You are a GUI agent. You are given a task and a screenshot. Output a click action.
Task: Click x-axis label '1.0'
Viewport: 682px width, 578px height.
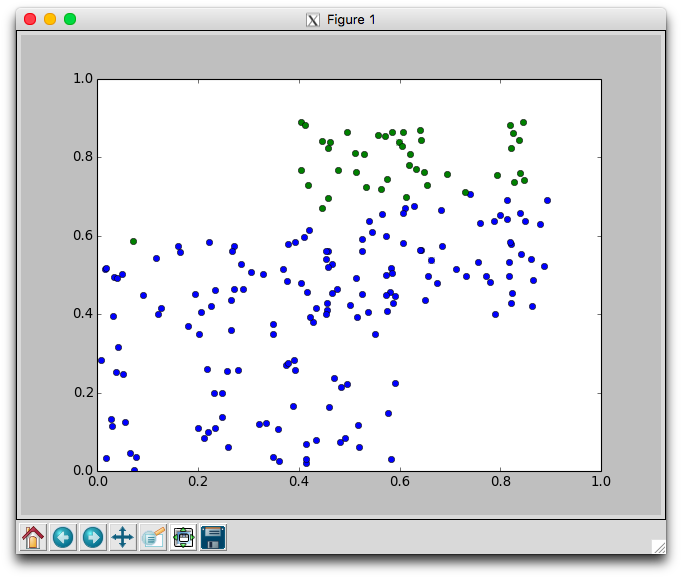pos(601,481)
